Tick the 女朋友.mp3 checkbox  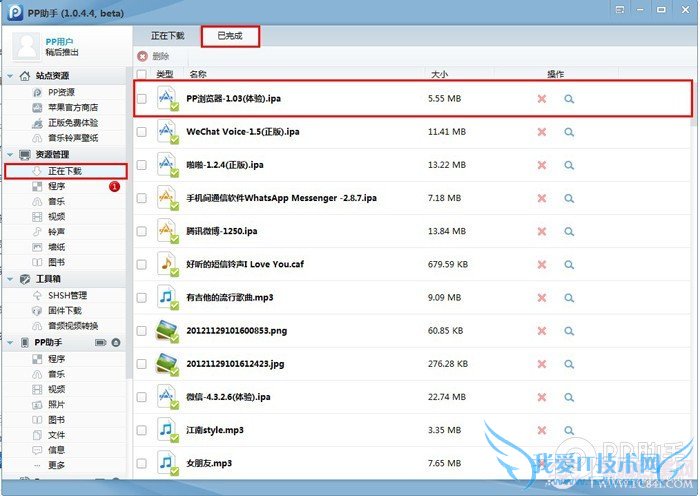tap(142, 463)
